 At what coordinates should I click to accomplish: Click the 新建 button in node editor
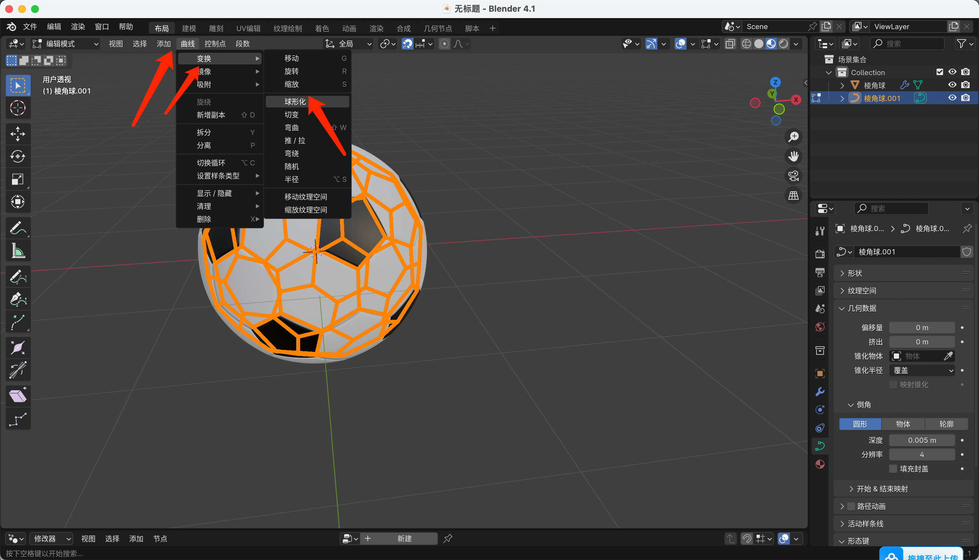(404, 538)
